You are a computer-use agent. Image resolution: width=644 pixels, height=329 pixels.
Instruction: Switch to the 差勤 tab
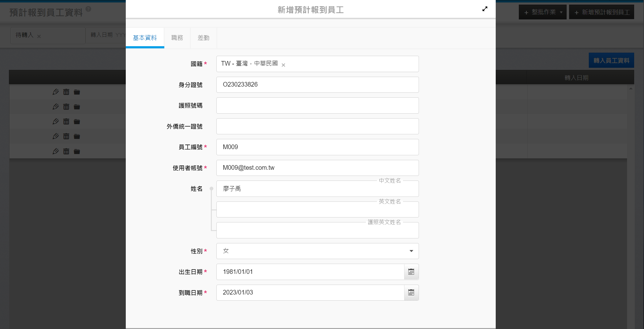(x=203, y=38)
